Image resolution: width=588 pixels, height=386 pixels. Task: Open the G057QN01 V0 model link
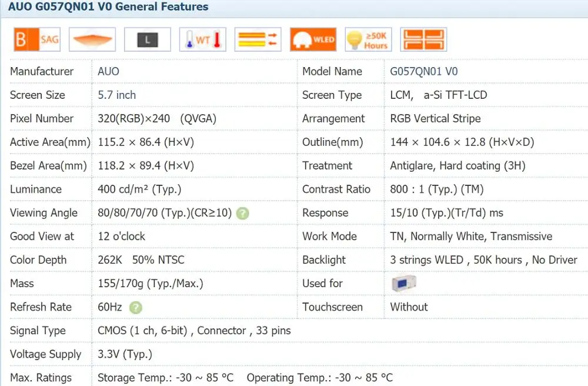[x=424, y=71]
